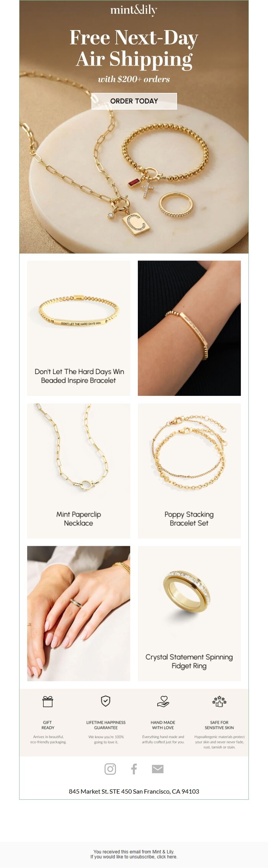Click the Safe For Sensitive Skin icon

click(x=219, y=701)
